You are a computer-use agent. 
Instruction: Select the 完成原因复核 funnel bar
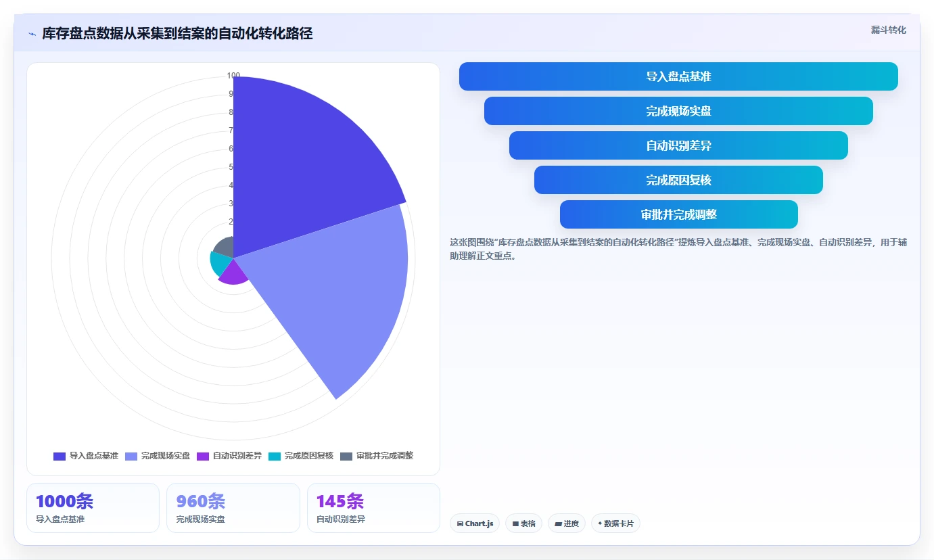pos(678,180)
